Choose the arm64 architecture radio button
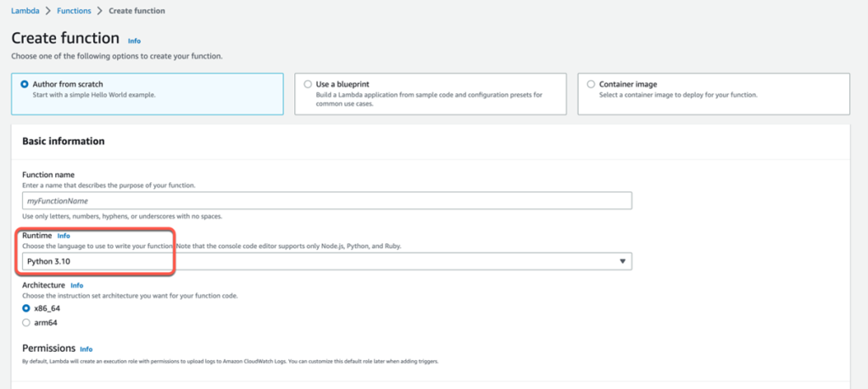The image size is (868, 389). click(26, 323)
